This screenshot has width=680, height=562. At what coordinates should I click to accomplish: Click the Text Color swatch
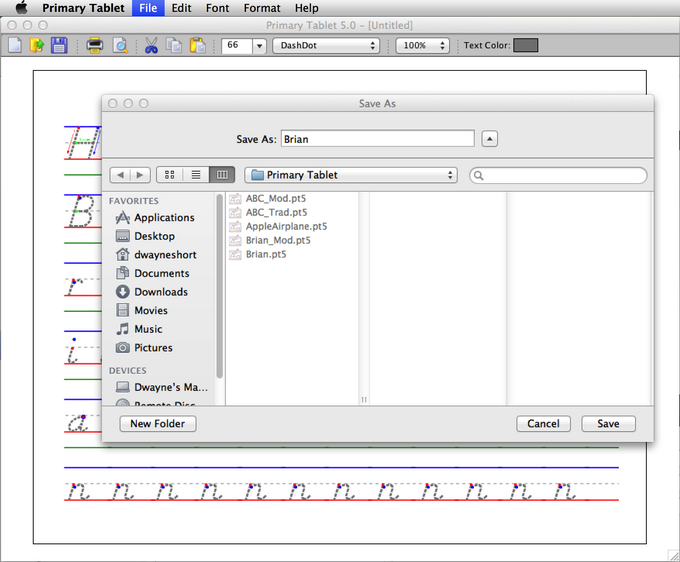(525, 45)
